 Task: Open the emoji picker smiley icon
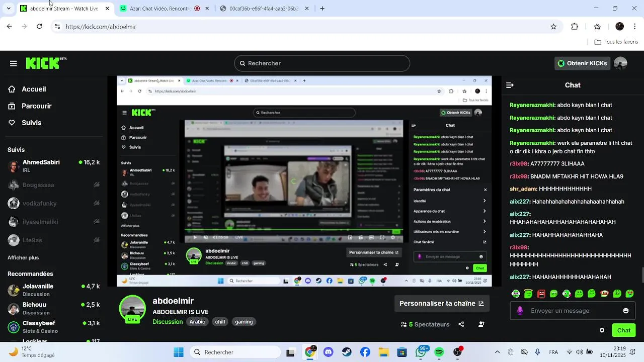click(x=626, y=311)
